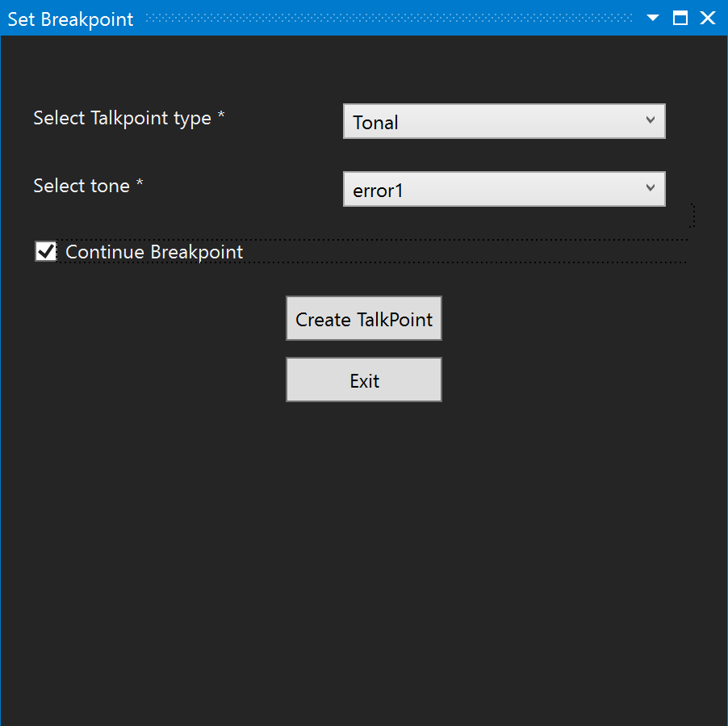This screenshot has width=728, height=726.
Task: Click the "Select tone" label
Action: (x=82, y=186)
